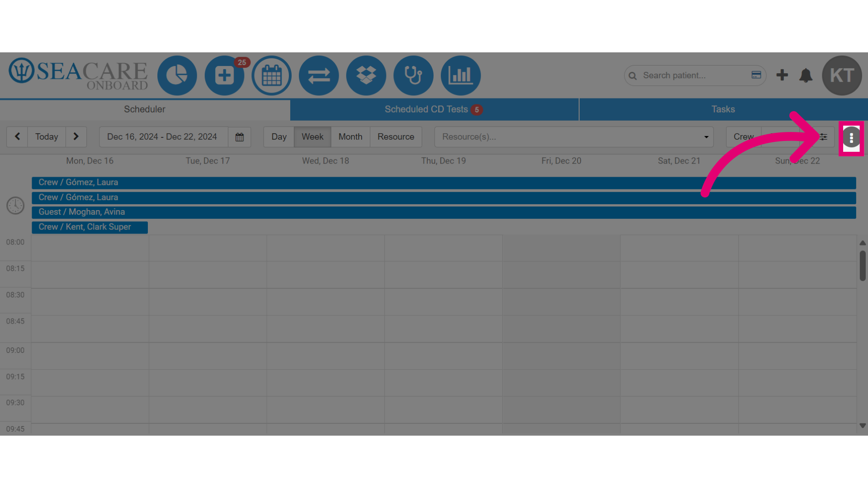This screenshot has height=488, width=868.
Task: Open the date picker calendar icon
Action: [240, 137]
